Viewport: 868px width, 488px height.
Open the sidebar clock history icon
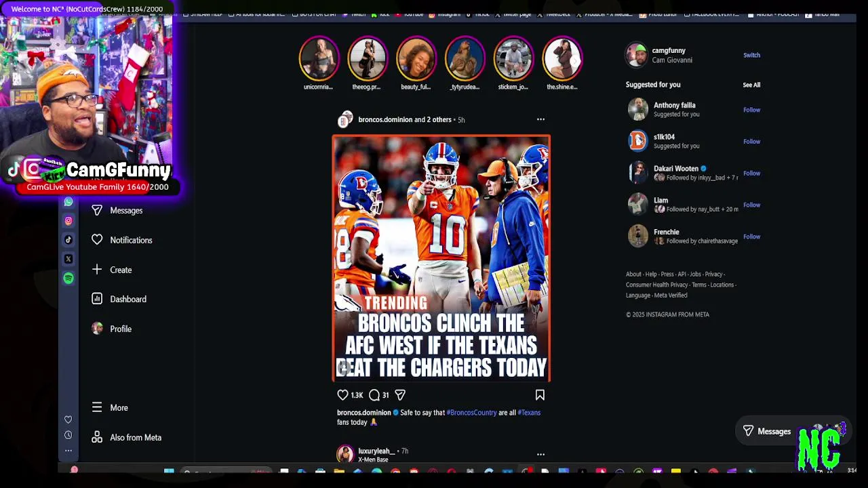(68, 435)
